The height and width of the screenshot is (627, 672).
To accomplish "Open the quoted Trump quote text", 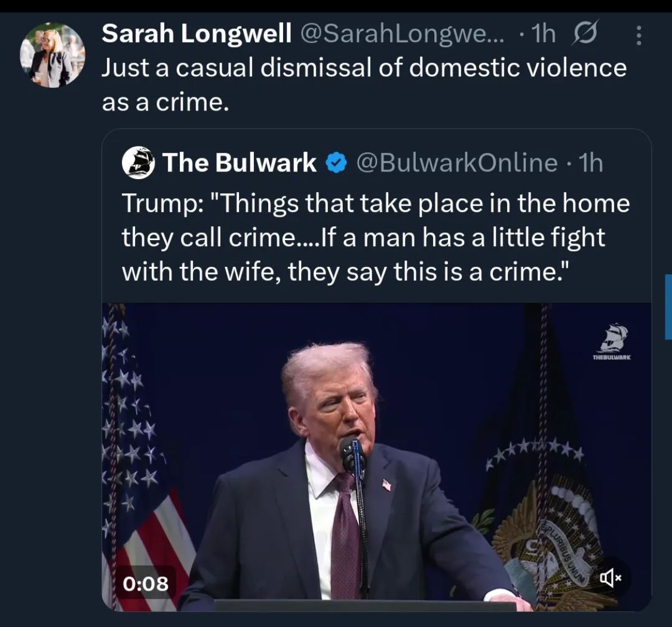I will click(375, 238).
